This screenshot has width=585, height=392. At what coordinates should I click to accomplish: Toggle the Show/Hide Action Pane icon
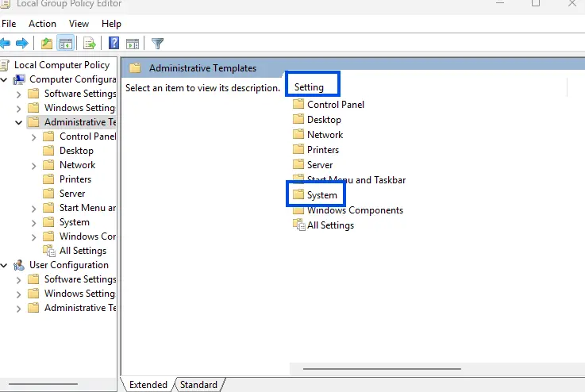(x=133, y=44)
